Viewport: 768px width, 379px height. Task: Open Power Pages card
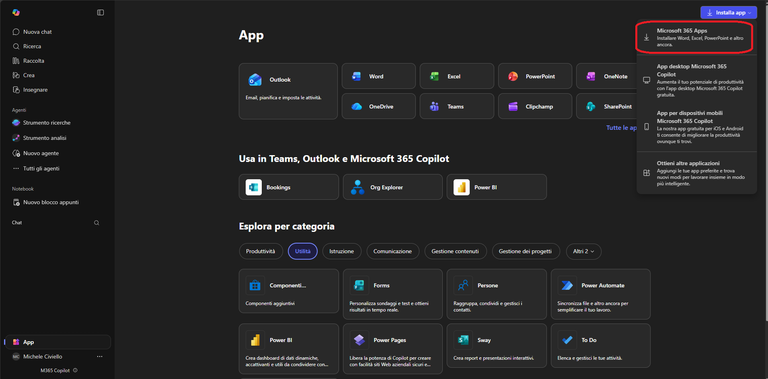(x=393, y=349)
